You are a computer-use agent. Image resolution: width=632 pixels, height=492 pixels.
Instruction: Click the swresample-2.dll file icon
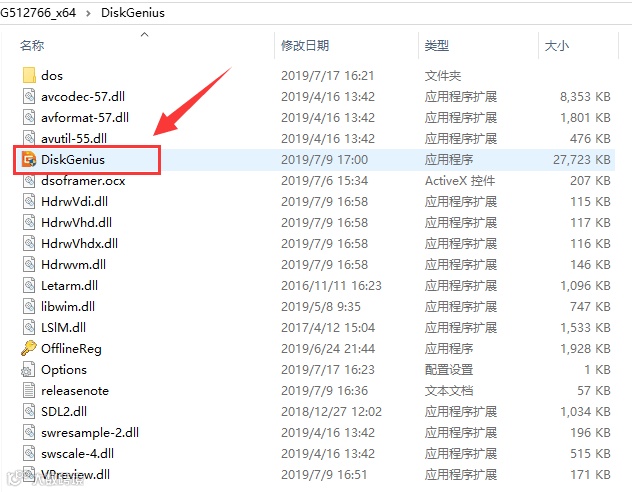(x=29, y=432)
